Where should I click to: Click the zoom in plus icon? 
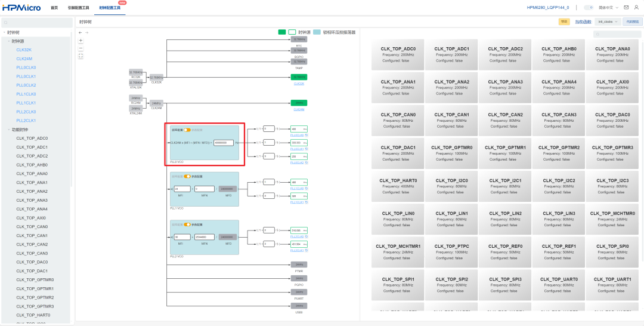click(x=80, y=41)
